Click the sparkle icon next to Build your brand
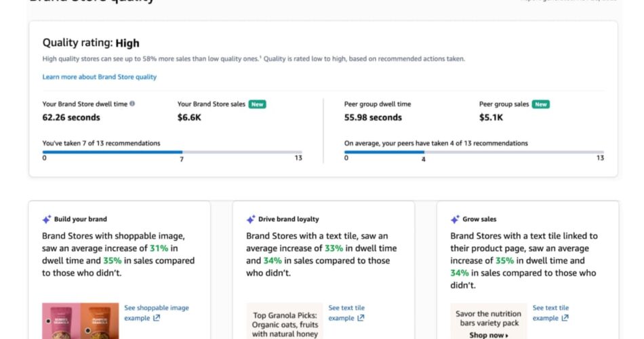This screenshot has height=339, width=644. 47,220
